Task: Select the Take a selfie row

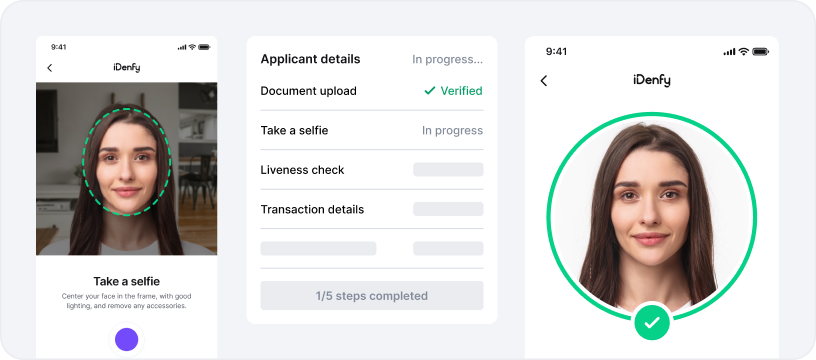Action: pos(372,131)
